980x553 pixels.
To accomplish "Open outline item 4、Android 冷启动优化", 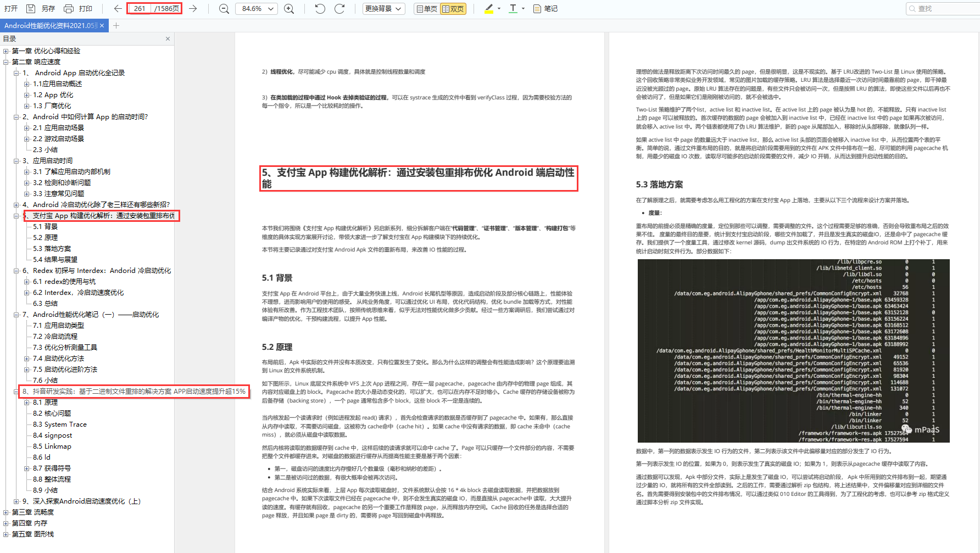I will tap(96, 205).
